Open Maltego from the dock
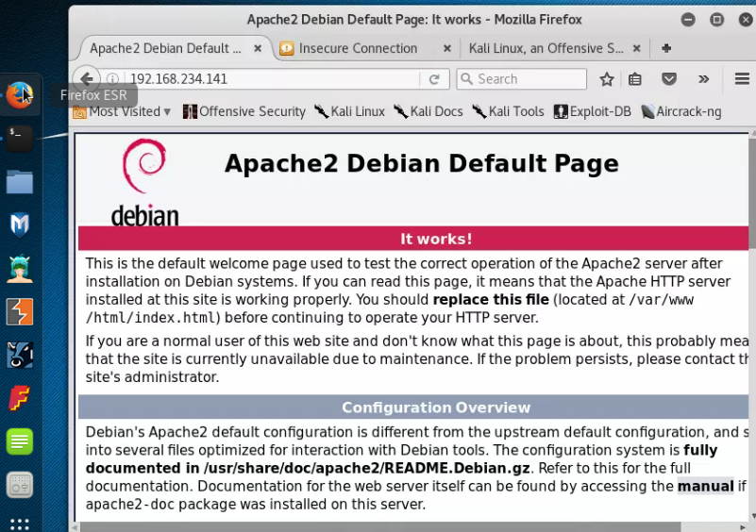Screen dimensions: 756x532 (x=20, y=356)
